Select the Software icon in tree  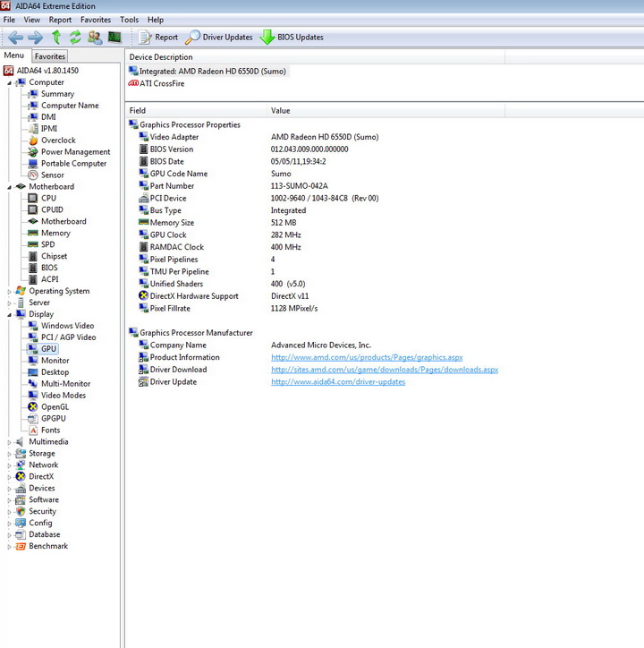click(x=21, y=500)
